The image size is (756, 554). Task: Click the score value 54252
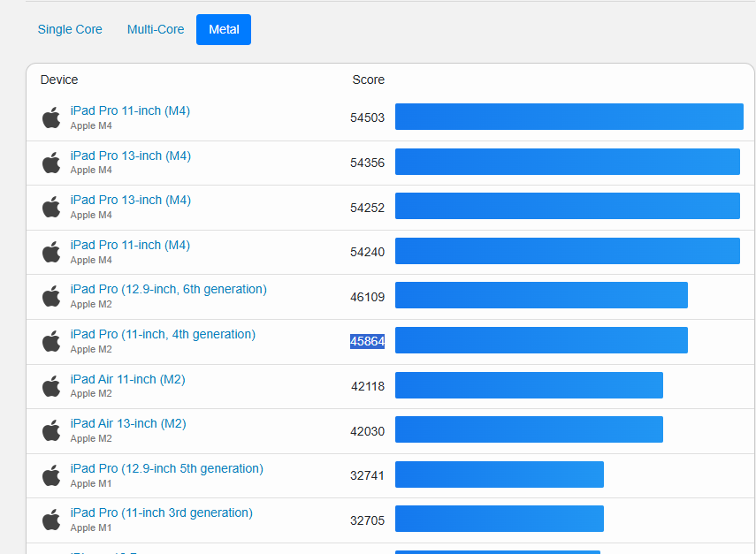(368, 209)
